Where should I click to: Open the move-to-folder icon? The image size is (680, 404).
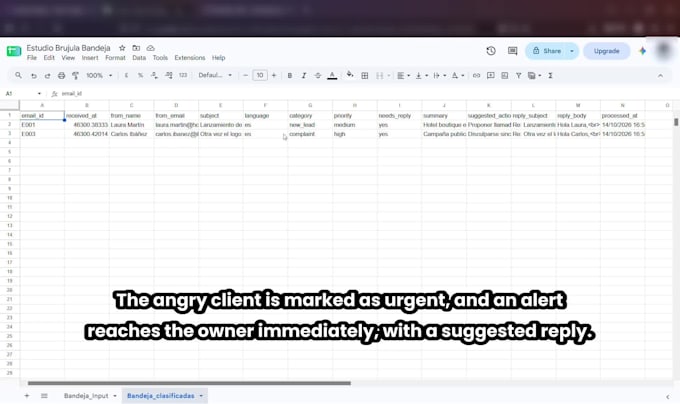(x=136, y=48)
